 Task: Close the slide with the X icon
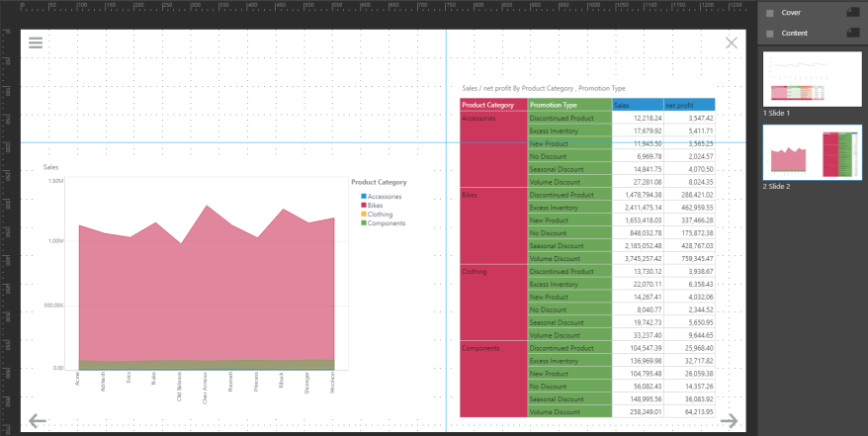pos(732,43)
